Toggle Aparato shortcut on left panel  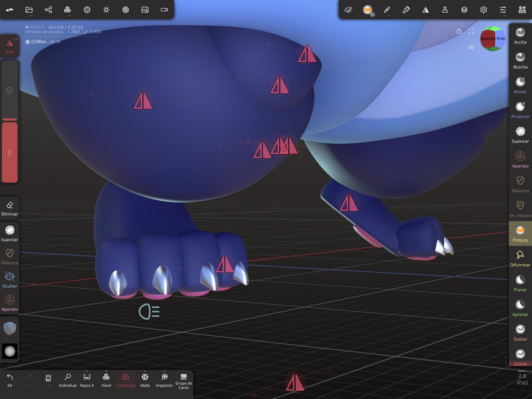click(10, 303)
